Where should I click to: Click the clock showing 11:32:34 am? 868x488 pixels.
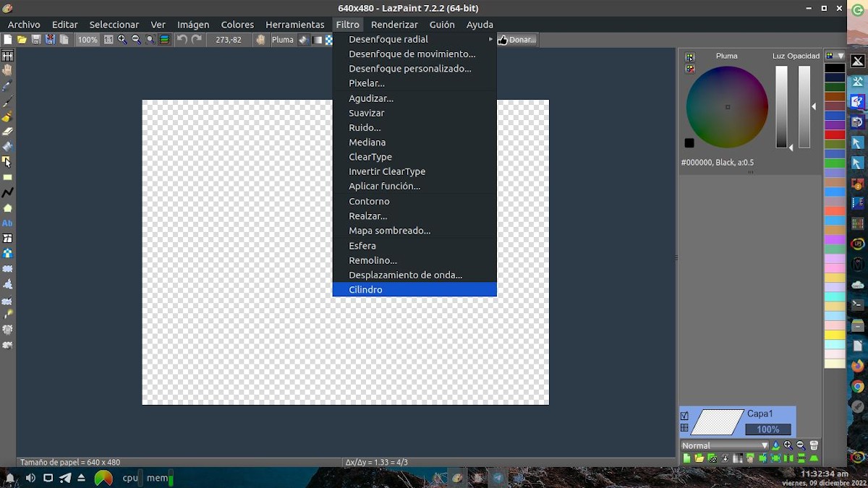coord(824,474)
